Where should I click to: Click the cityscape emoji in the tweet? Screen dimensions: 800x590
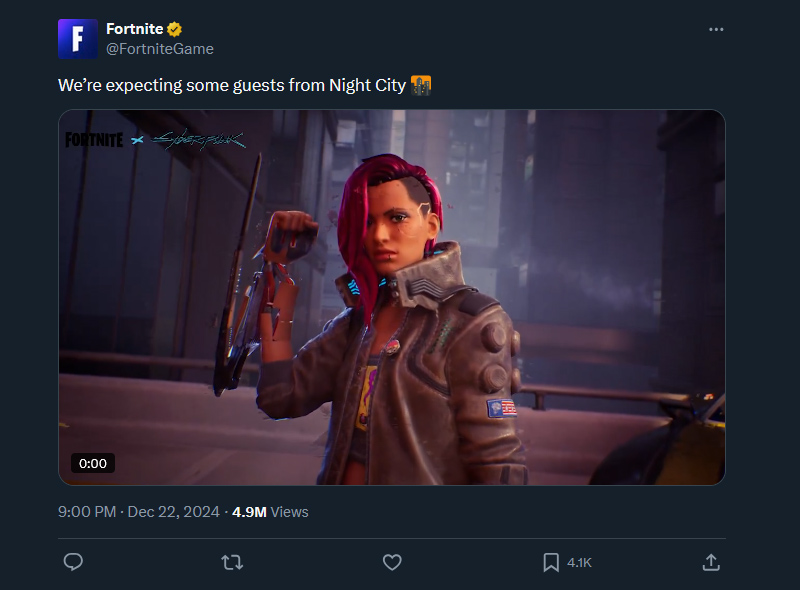(x=421, y=86)
